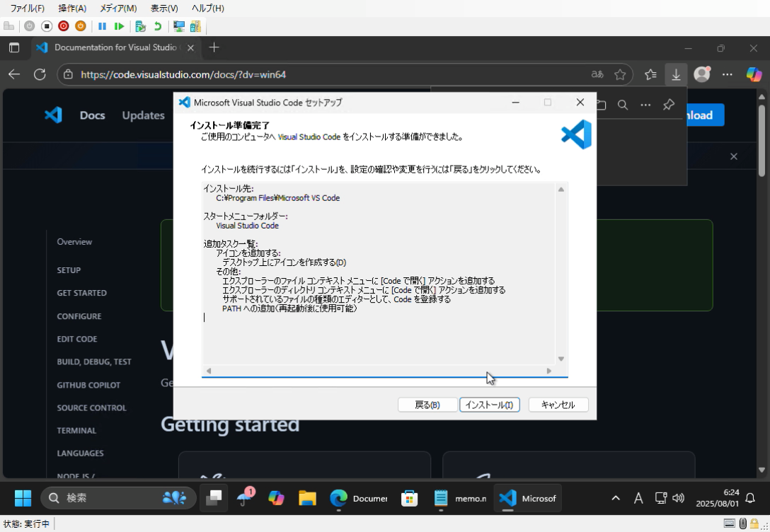Open Edge Settings and more ellipsis
The image size is (770, 532).
click(728, 74)
